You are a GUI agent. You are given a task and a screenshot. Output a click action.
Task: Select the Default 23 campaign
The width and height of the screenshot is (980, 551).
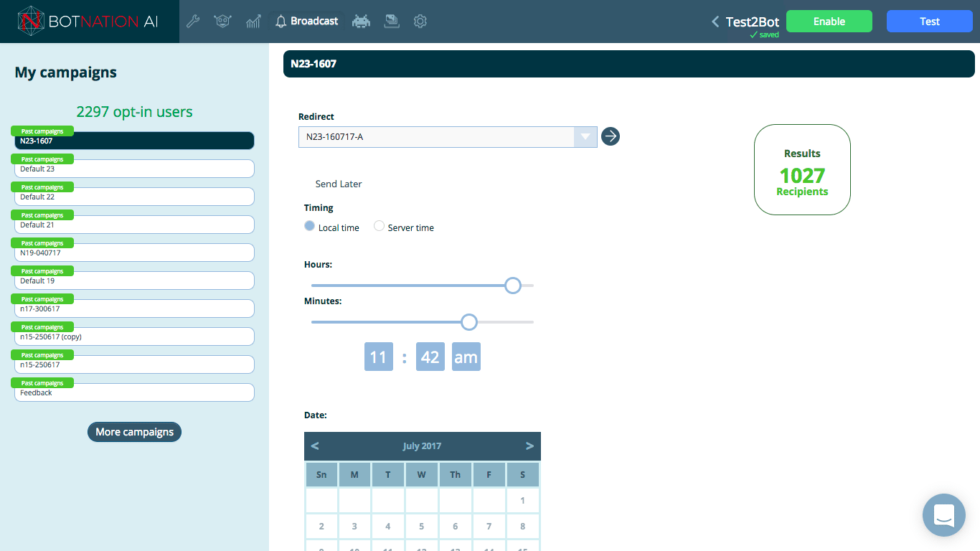tap(134, 169)
